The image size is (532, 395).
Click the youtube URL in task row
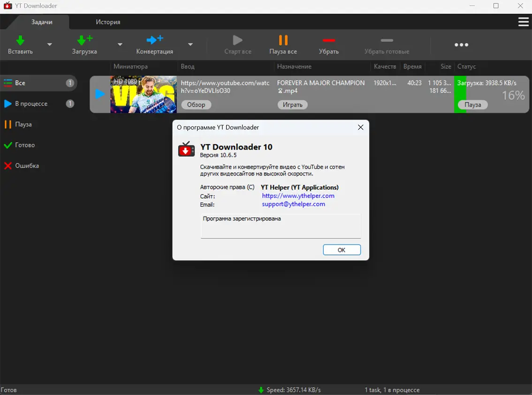[225, 87]
